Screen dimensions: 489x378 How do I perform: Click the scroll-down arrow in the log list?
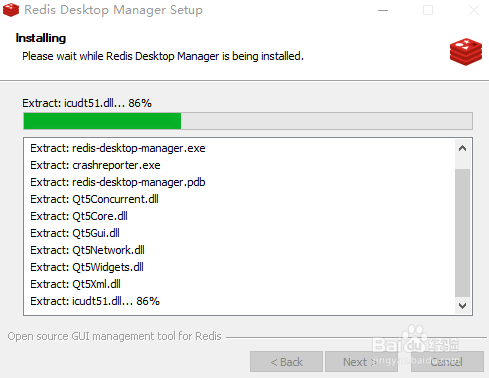tap(462, 305)
